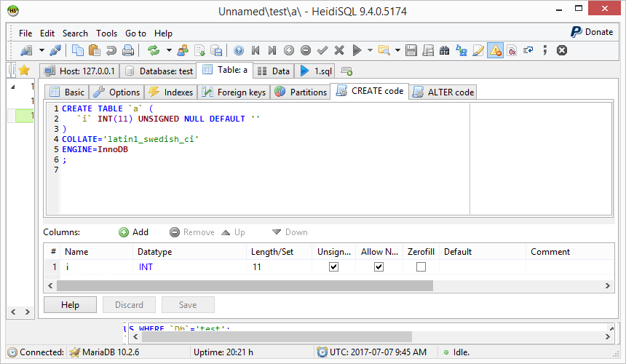Click the green Add column icon
The height and width of the screenshot is (364, 626).
click(124, 232)
